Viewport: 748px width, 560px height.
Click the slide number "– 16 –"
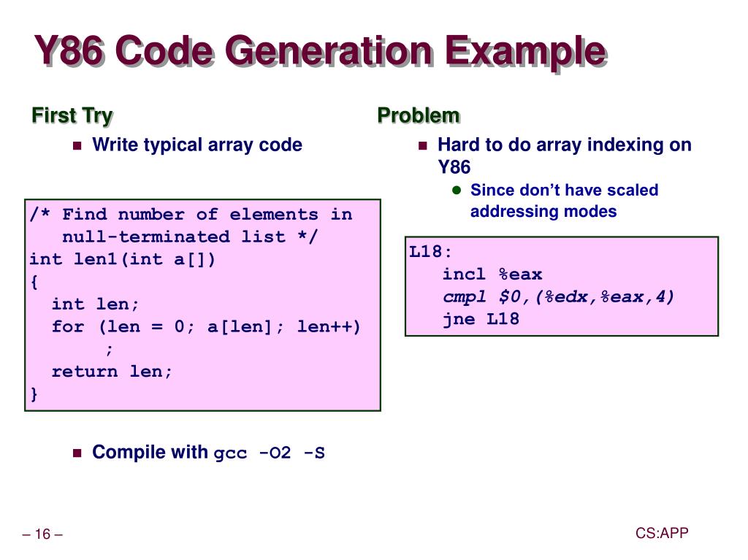click(42, 534)
